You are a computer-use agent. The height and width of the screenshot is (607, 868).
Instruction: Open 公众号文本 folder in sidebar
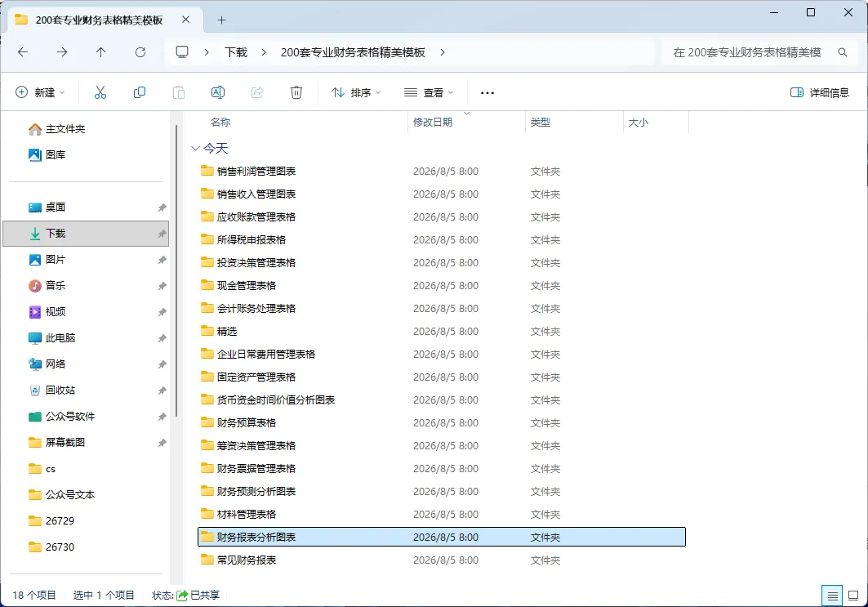coord(86,494)
